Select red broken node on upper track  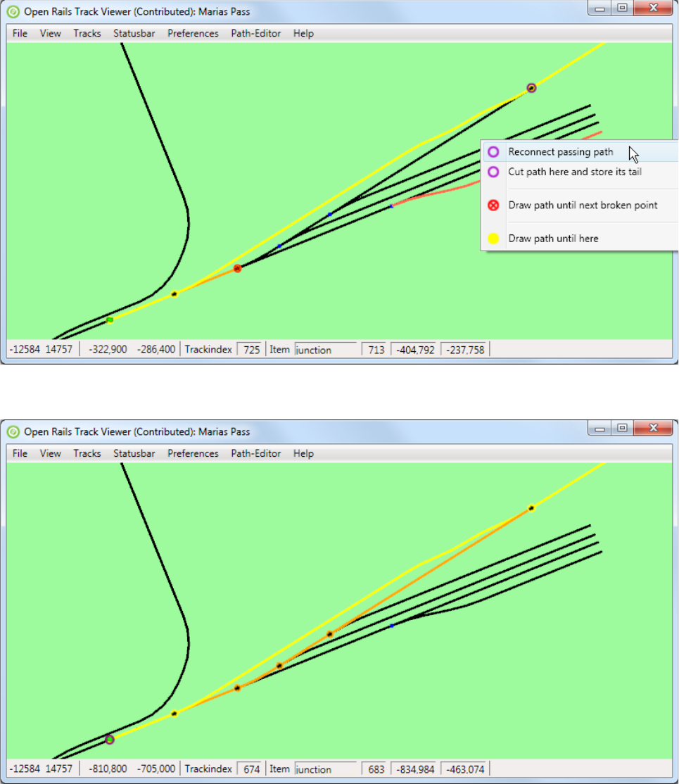pos(238,269)
